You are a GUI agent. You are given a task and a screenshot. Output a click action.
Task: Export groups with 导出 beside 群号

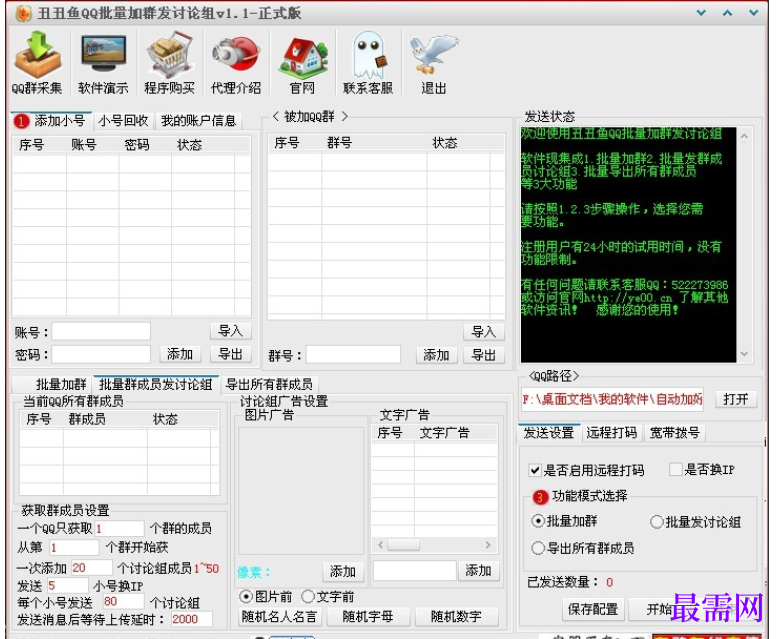tap(484, 355)
